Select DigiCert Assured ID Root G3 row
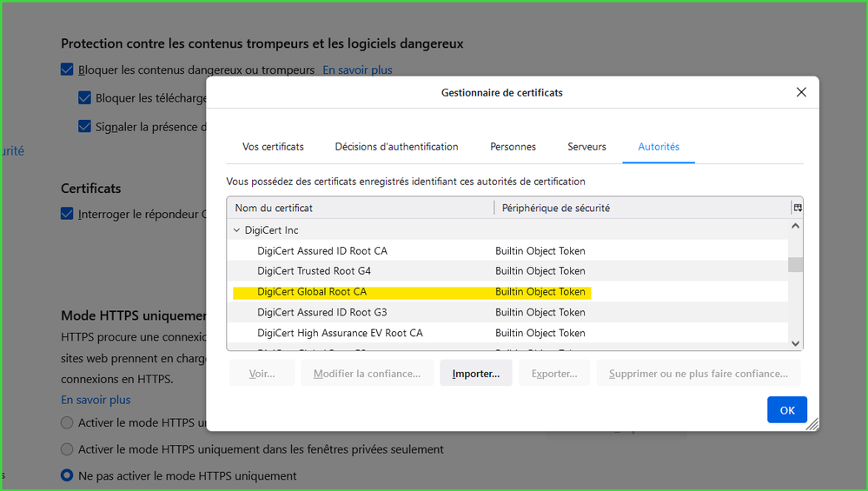The width and height of the screenshot is (868, 491). click(507, 312)
